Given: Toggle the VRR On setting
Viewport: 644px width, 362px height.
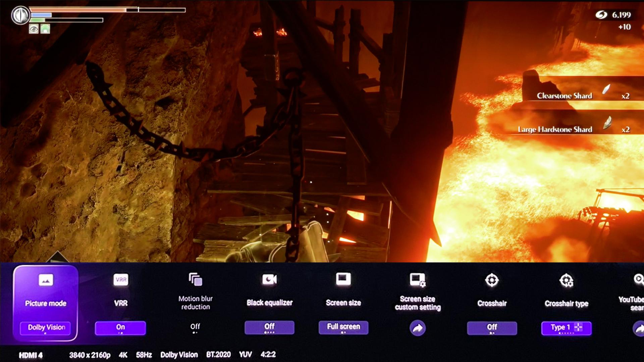Looking at the screenshot, I should [x=120, y=328].
